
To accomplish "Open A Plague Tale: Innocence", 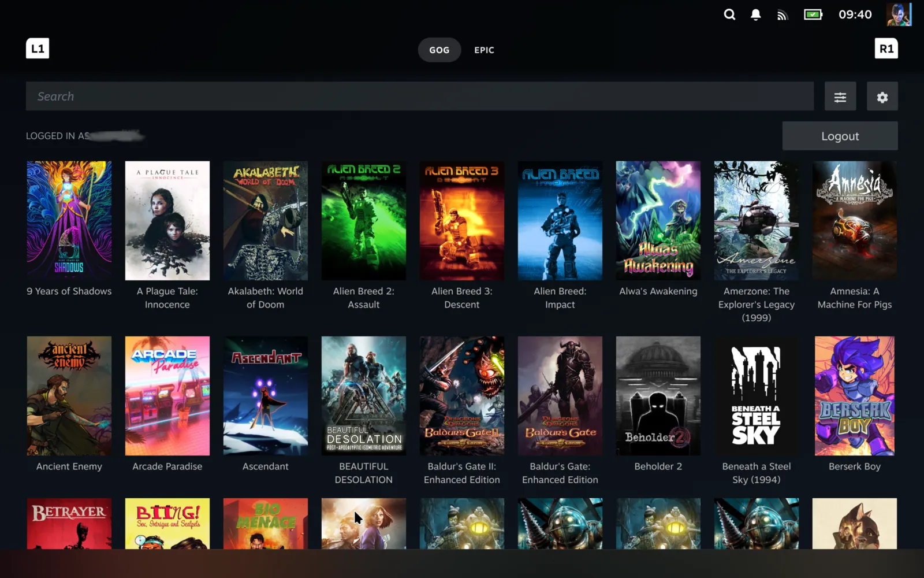I will (167, 220).
